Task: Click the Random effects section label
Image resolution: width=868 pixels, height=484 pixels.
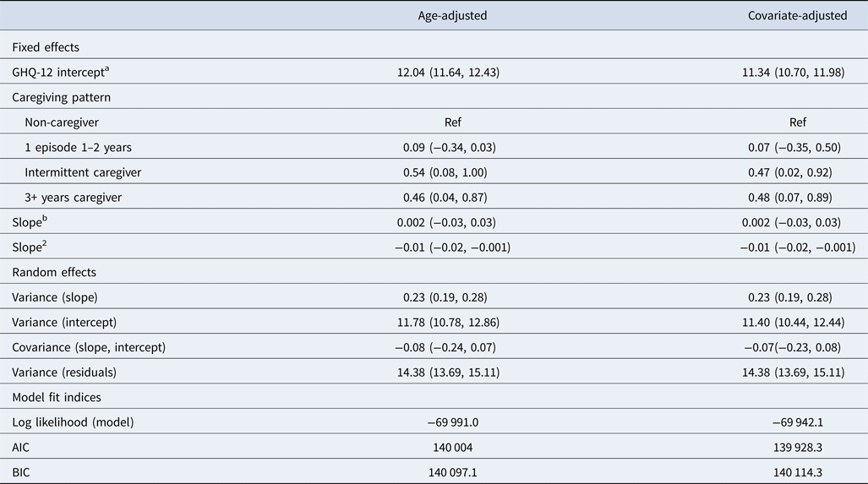Action: point(52,272)
